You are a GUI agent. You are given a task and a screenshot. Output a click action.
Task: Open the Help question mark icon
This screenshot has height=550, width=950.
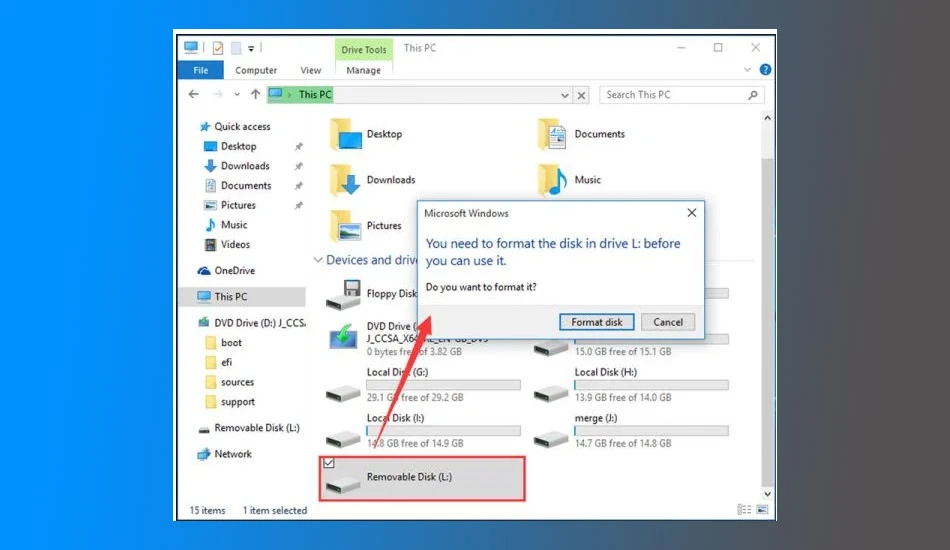pyautogui.click(x=765, y=70)
